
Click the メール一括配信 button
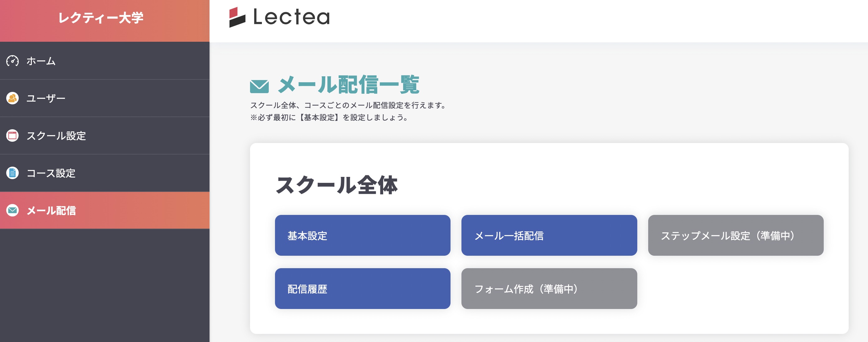coord(549,235)
